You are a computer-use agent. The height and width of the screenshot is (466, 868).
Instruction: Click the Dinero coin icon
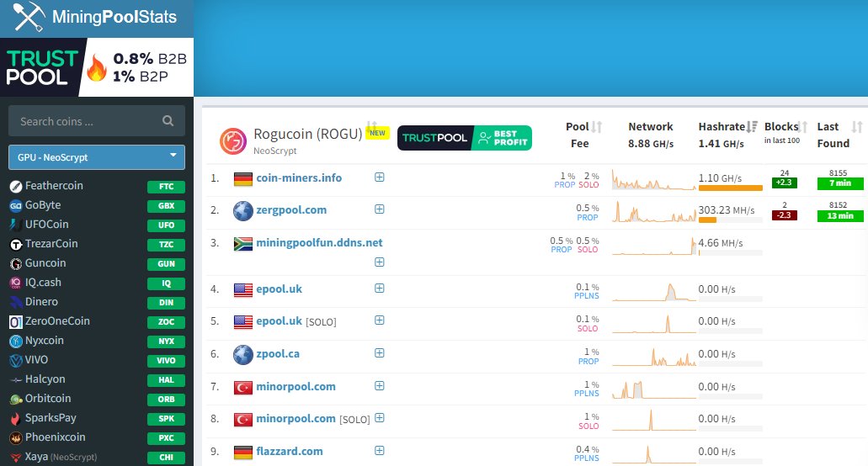pos(16,302)
